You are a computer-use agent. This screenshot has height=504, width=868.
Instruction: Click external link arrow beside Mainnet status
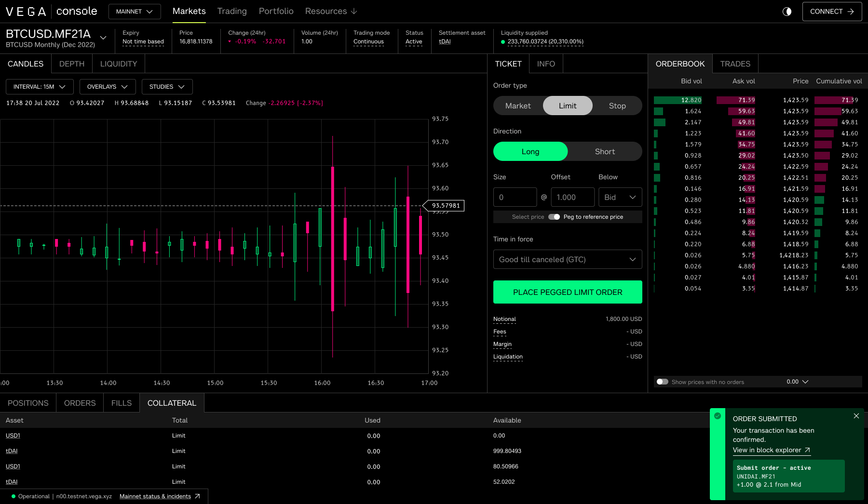(x=197, y=496)
